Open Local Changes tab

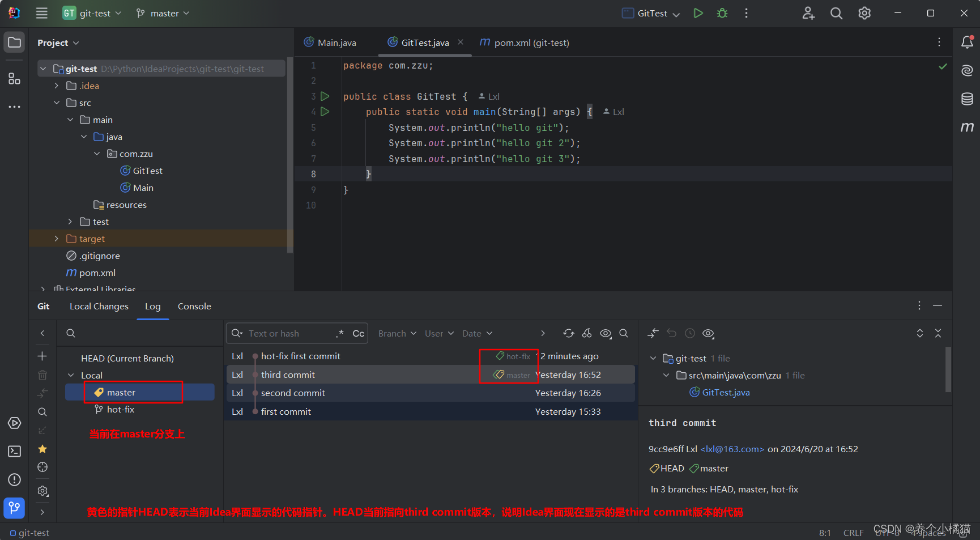(99, 306)
